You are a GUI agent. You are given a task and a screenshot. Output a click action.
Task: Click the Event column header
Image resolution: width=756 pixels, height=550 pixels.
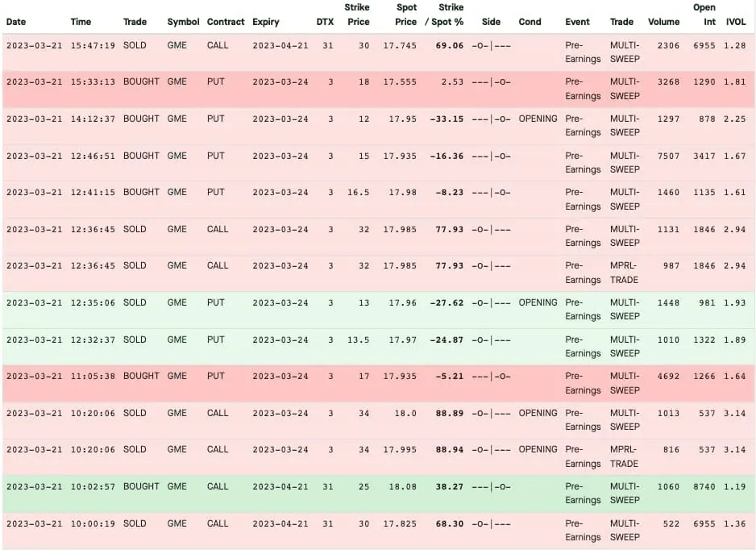click(577, 22)
